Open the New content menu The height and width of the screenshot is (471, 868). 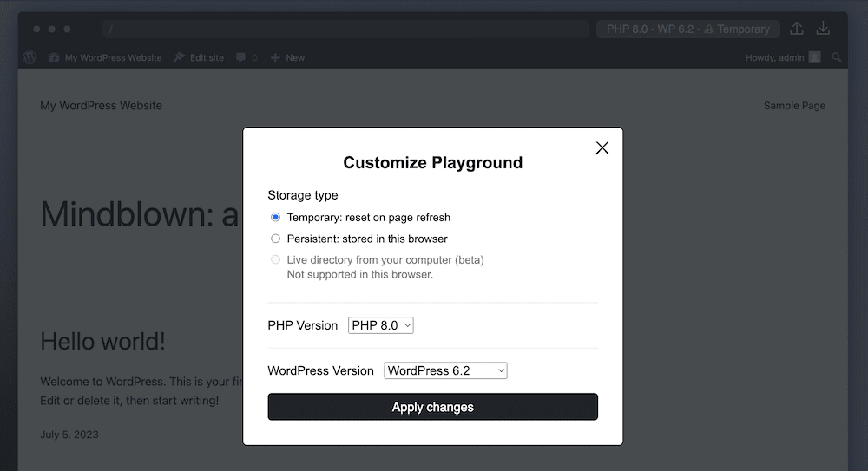pyautogui.click(x=287, y=57)
